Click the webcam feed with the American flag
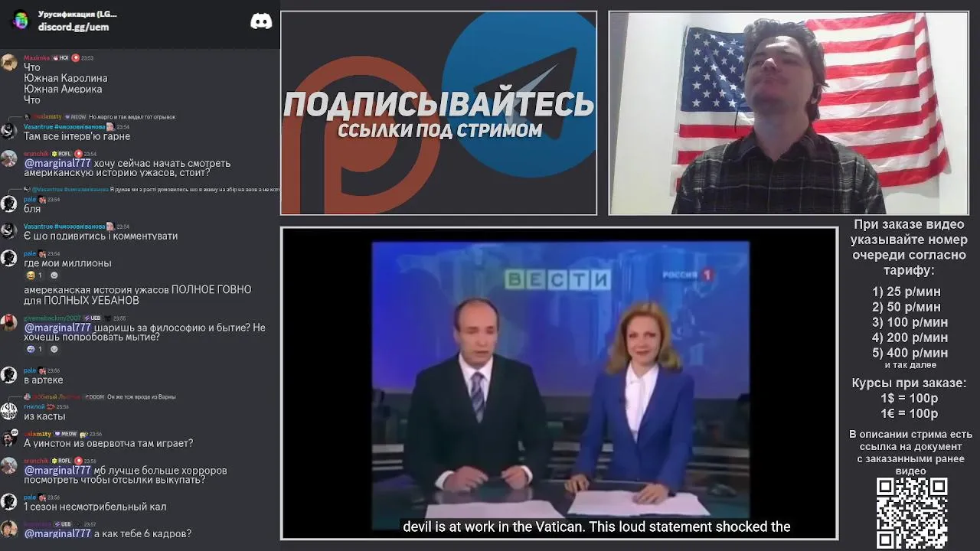This screenshot has height=551, width=980. [x=789, y=113]
